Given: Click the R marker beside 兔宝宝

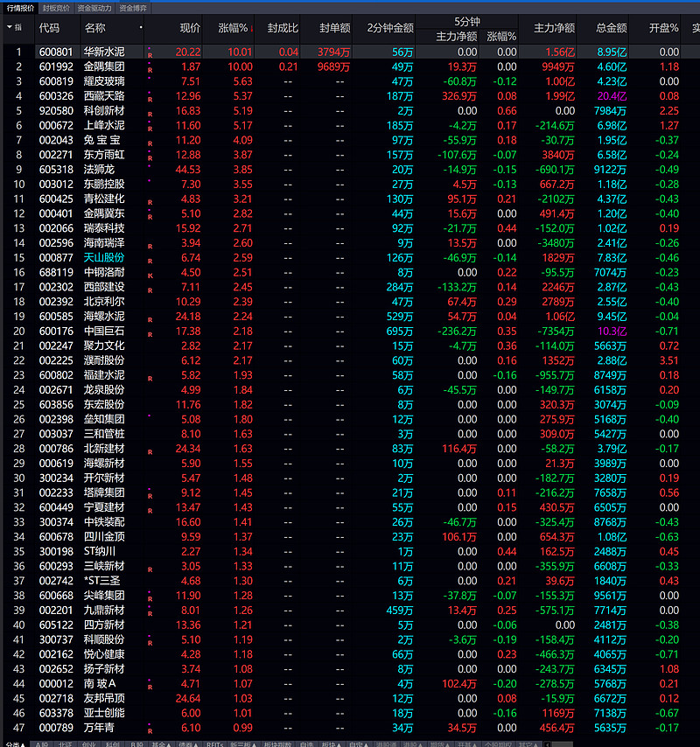Looking at the screenshot, I should pyautogui.click(x=150, y=143).
